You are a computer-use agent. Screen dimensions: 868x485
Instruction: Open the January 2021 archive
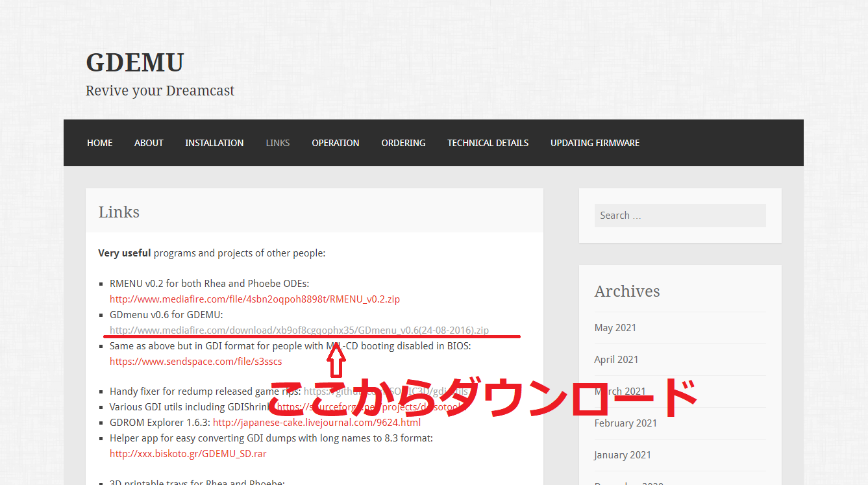pos(622,454)
